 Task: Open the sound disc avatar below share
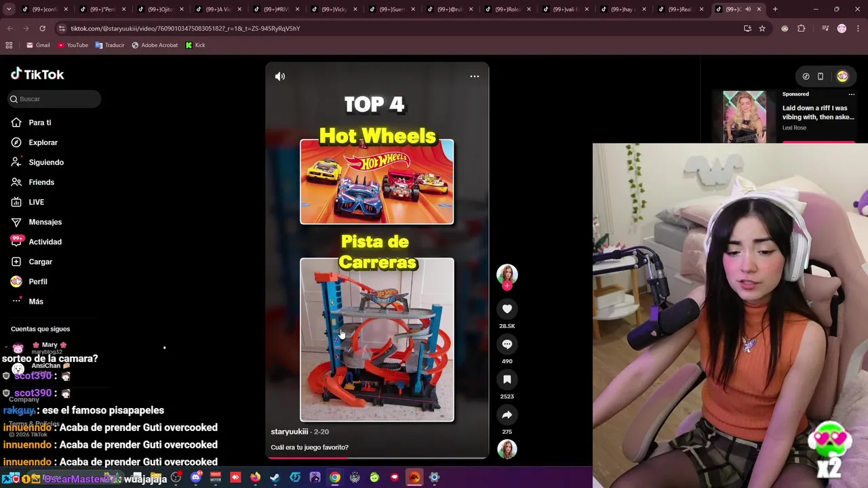click(507, 449)
